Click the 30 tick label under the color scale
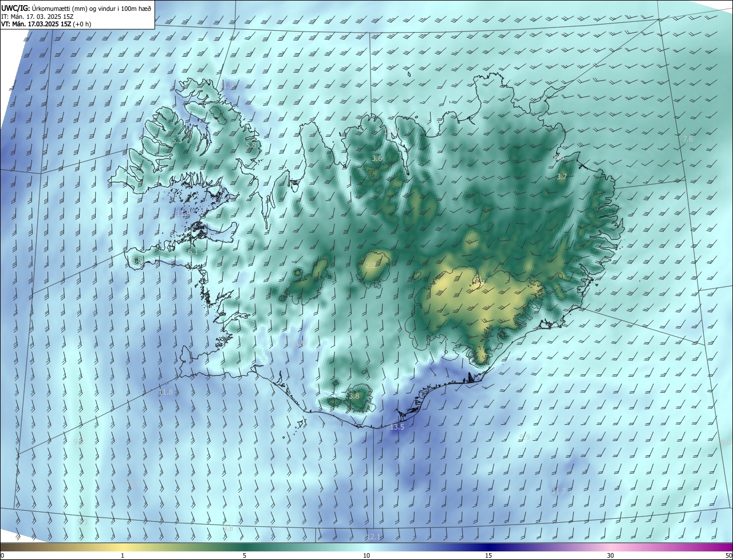This screenshot has width=733, height=560. 610,555
